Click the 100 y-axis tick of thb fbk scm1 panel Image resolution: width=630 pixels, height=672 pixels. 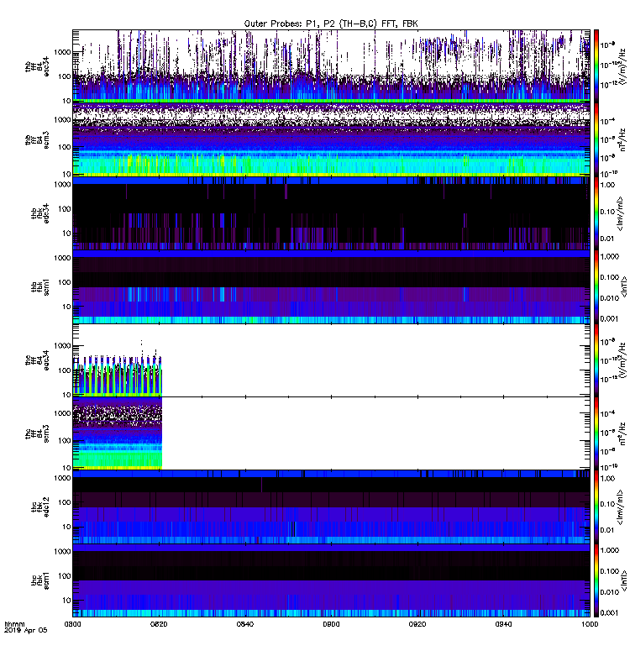tap(64, 282)
